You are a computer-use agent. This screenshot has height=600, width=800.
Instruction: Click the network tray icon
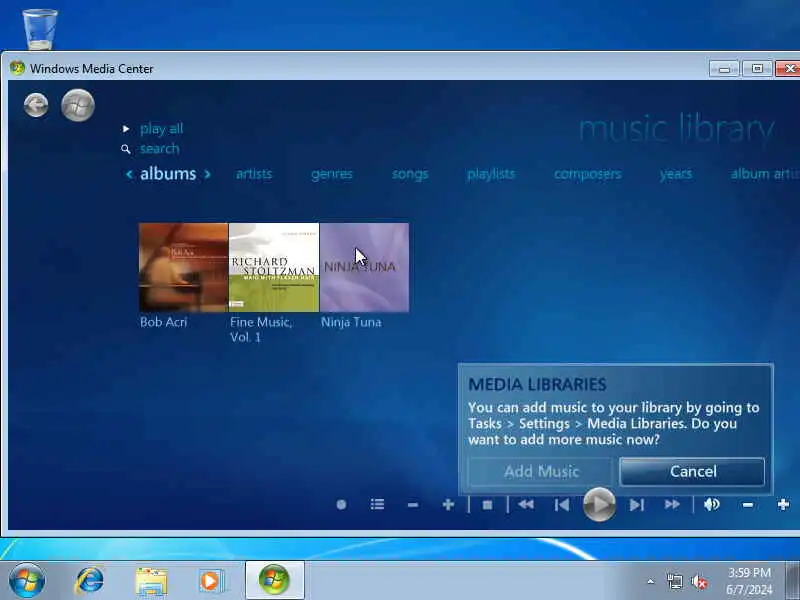[x=674, y=581]
